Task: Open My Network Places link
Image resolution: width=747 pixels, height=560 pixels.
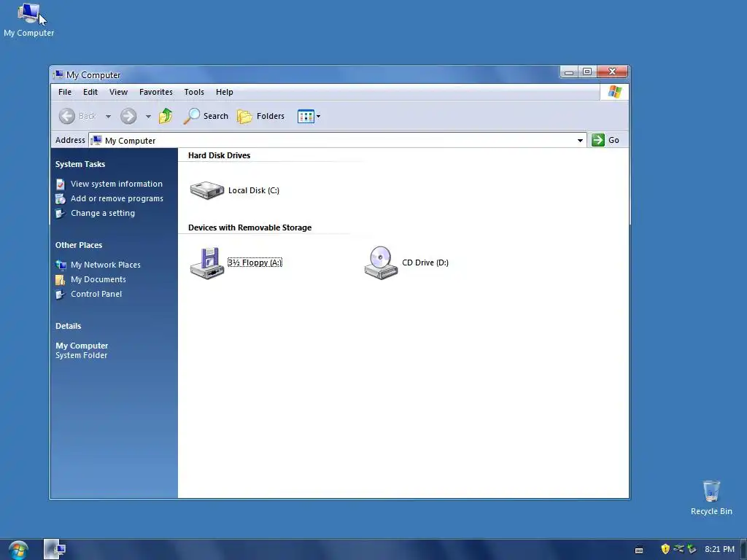Action: point(106,265)
